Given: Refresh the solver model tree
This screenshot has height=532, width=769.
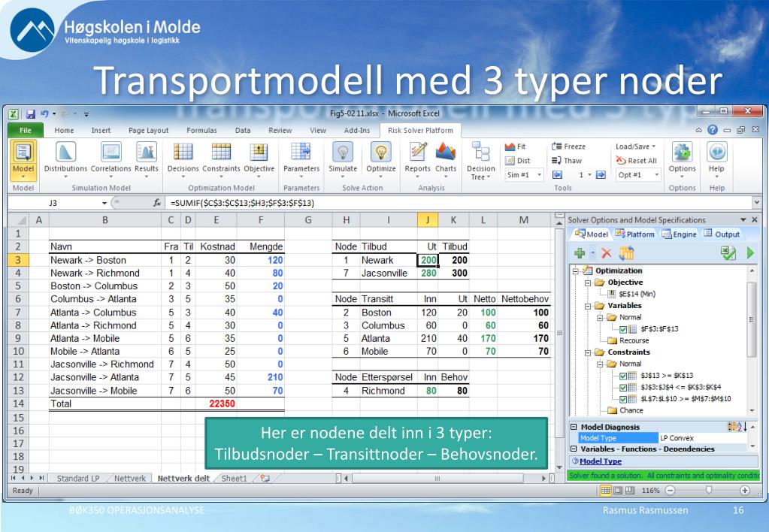Looking at the screenshot, I should (626, 253).
